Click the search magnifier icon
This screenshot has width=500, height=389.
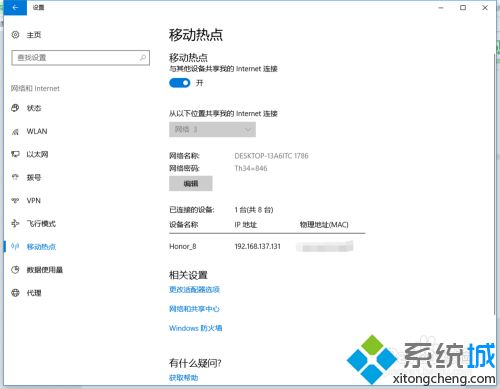coord(143,58)
